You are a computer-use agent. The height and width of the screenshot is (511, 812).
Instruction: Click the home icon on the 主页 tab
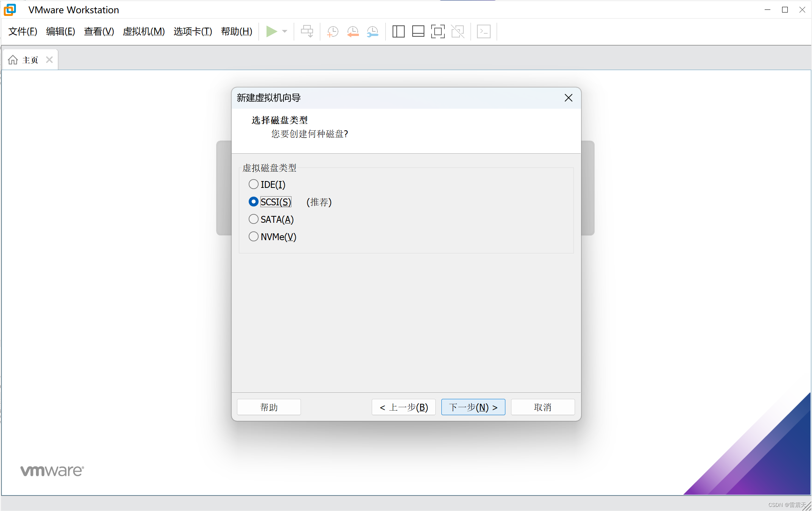tap(13, 60)
